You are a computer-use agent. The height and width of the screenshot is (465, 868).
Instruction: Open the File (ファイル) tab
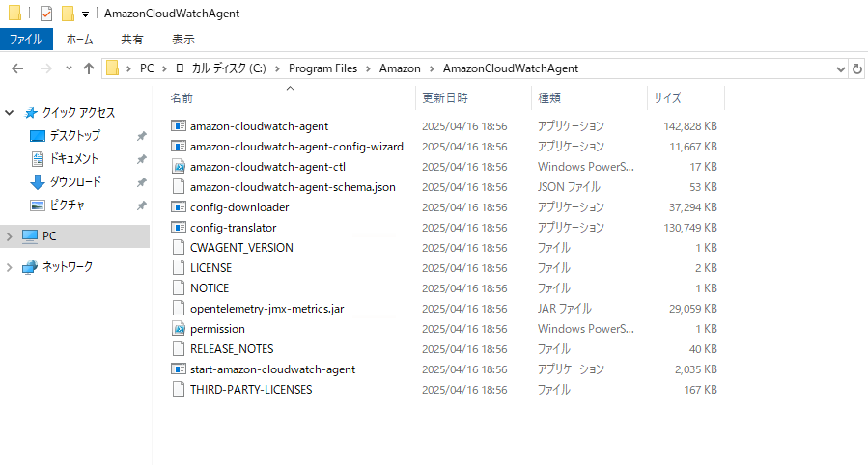point(26,40)
